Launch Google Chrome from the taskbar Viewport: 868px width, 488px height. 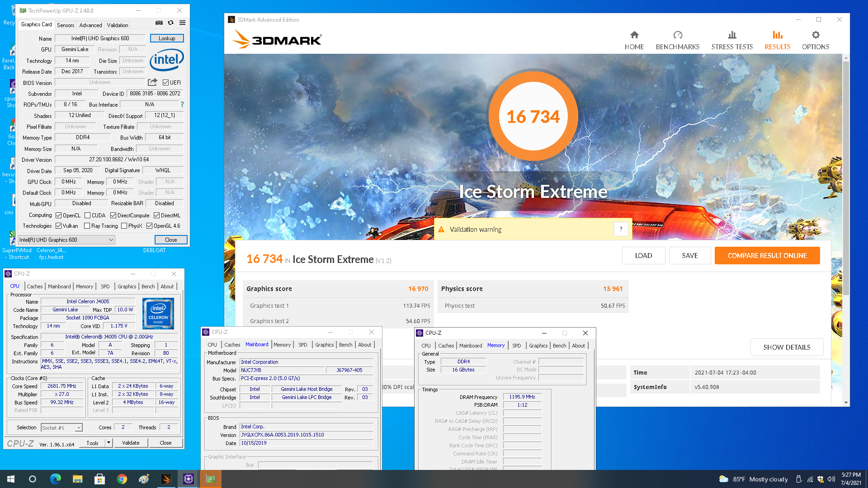point(122,479)
